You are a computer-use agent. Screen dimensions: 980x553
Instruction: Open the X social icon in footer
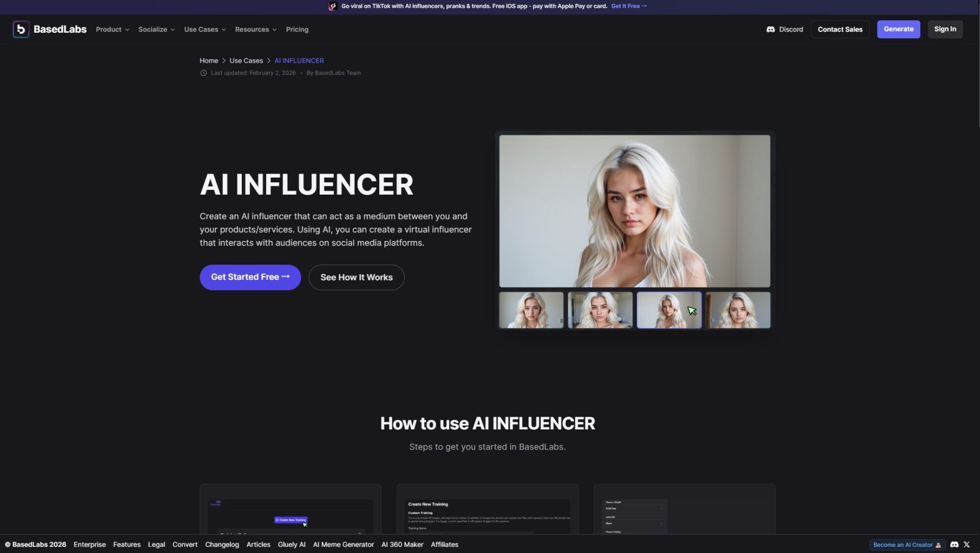pos(966,544)
